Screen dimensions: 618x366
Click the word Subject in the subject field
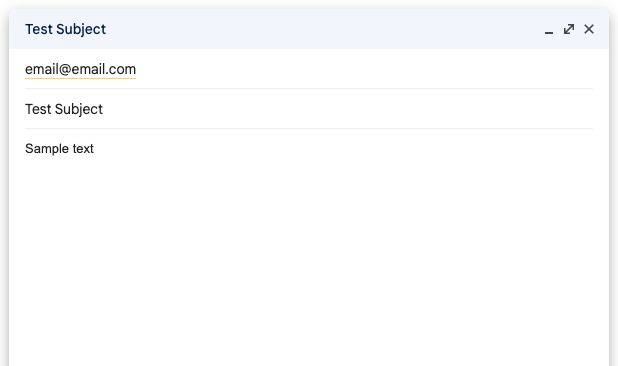coord(78,109)
